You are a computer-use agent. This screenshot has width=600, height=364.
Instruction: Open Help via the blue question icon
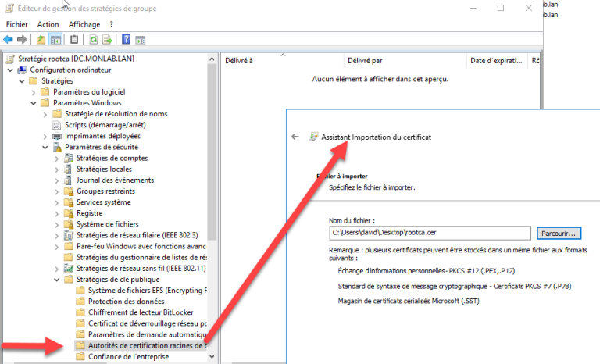click(125, 39)
